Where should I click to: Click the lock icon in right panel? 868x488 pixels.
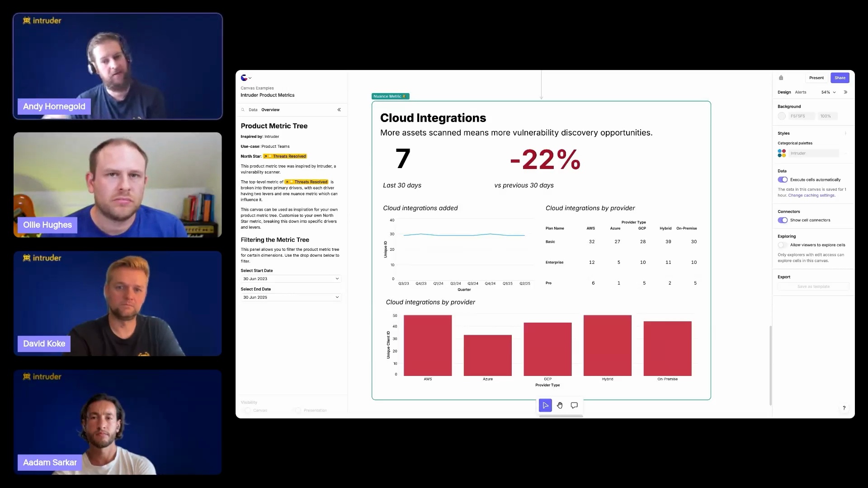pos(781,78)
